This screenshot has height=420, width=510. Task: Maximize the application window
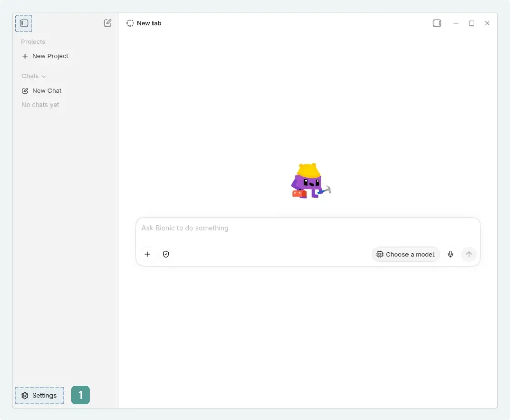pos(471,23)
